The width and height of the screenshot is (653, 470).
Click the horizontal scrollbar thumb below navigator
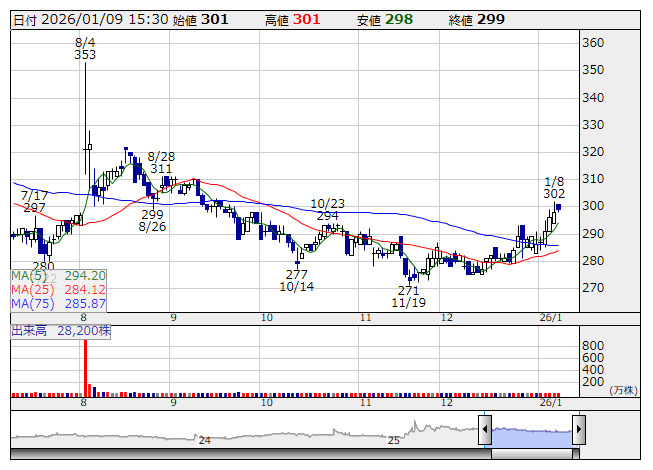pyautogui.click(x=531, y=455)
